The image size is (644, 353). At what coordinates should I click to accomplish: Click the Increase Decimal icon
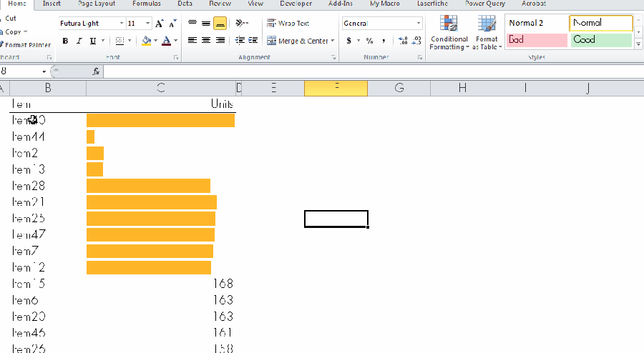pos(403,41)
